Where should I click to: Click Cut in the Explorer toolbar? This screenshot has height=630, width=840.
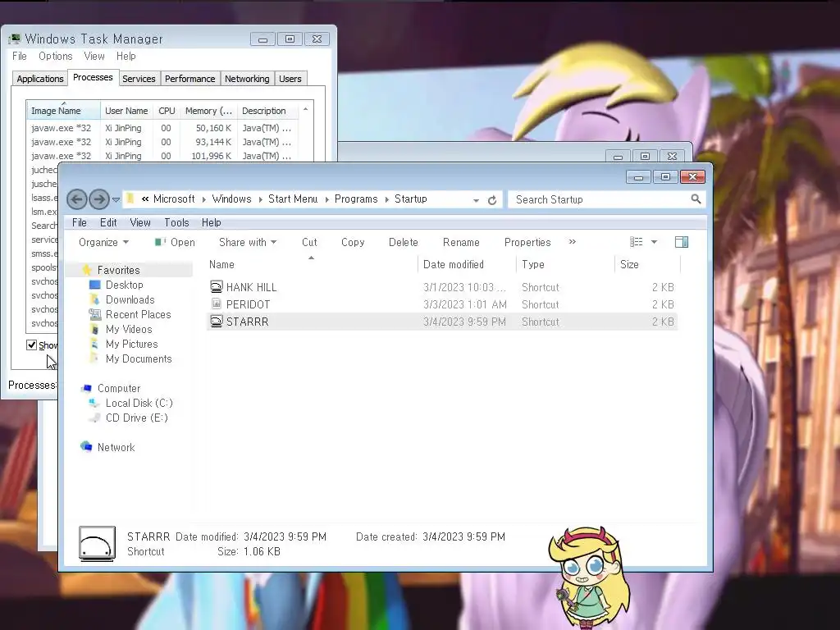tap(309, 242)
